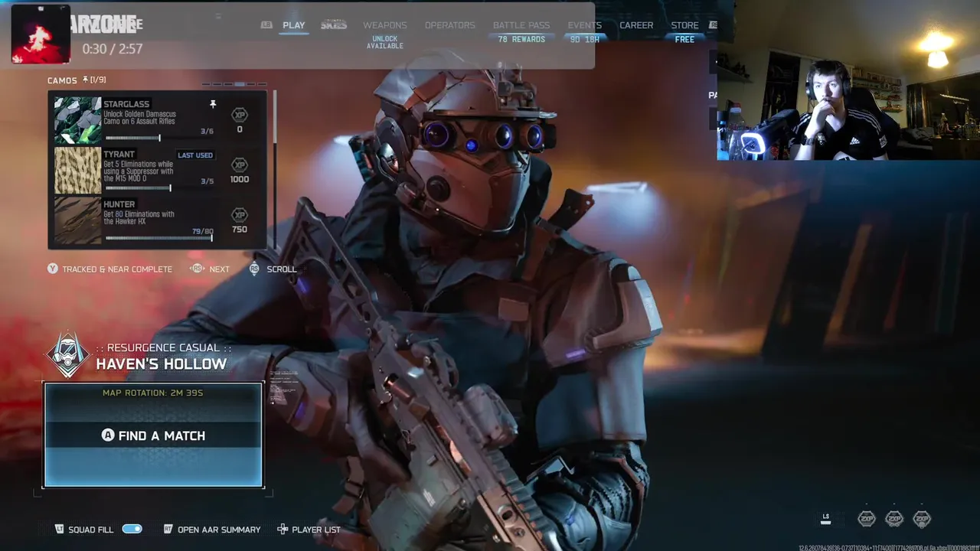
Task: Click the LT icon beside Squad Fill
Action: (60, 529)
